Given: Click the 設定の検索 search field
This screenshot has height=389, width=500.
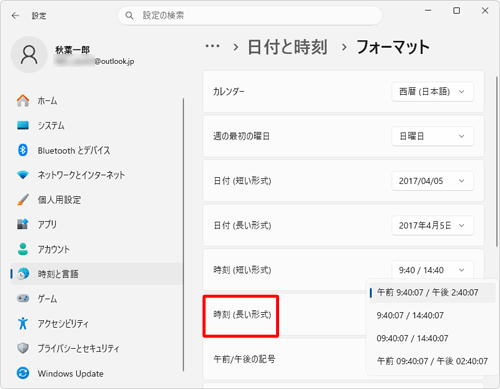Looking at the screenshot, I should (x=250, y=15).
